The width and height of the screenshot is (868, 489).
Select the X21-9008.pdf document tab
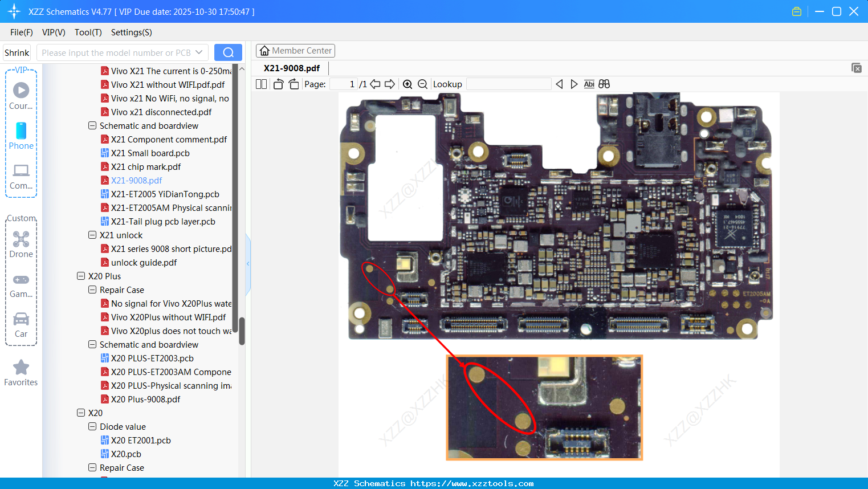click(292, 68)
